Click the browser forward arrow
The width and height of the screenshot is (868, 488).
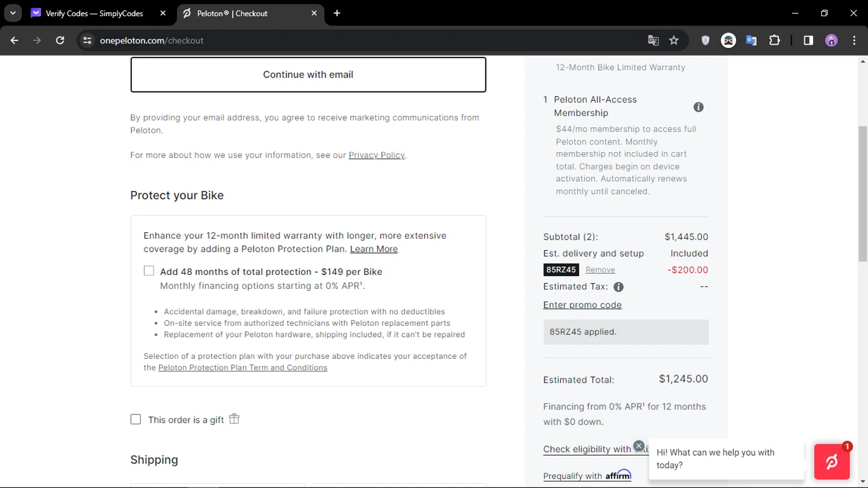point(37,41)
